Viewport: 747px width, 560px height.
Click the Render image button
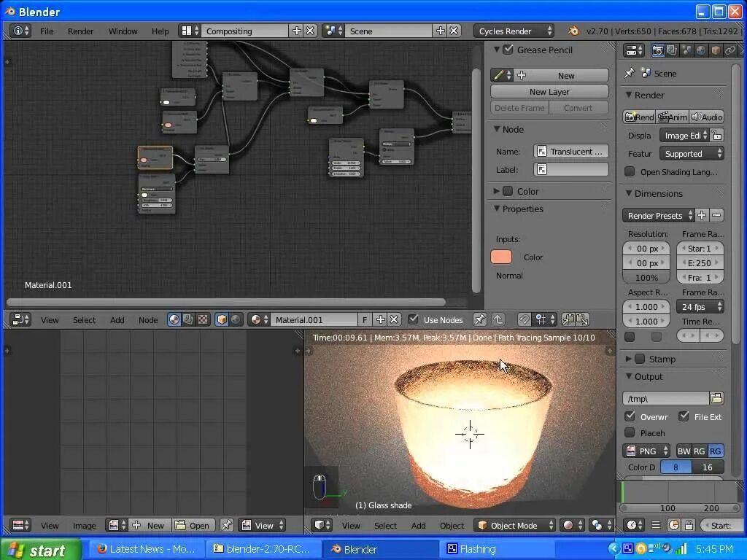click(x=639, y=117)
